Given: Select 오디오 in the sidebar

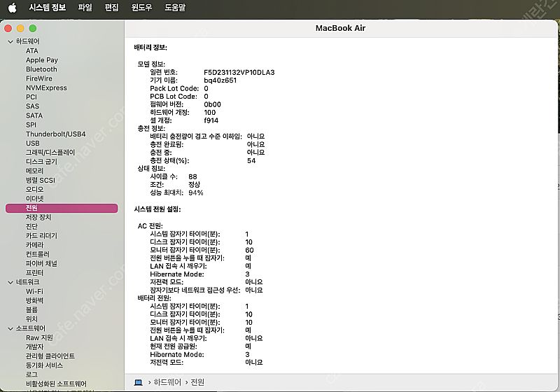Looking at the screenshot, I should click(x=34, y=190).
